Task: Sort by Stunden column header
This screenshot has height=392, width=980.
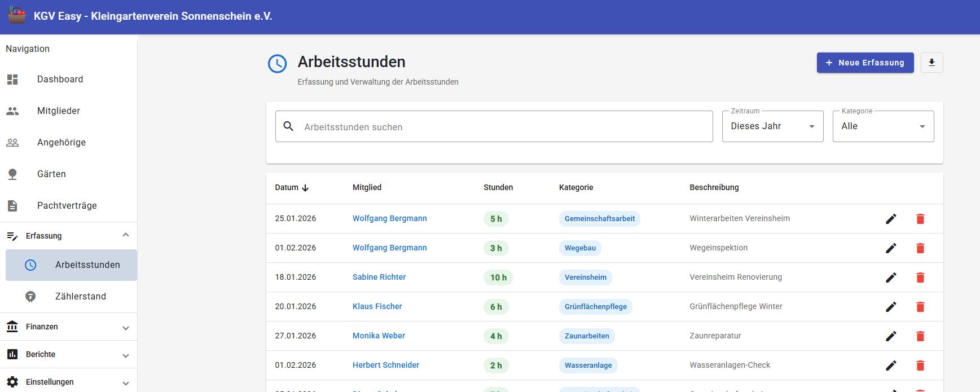Action: click(498, 187)
